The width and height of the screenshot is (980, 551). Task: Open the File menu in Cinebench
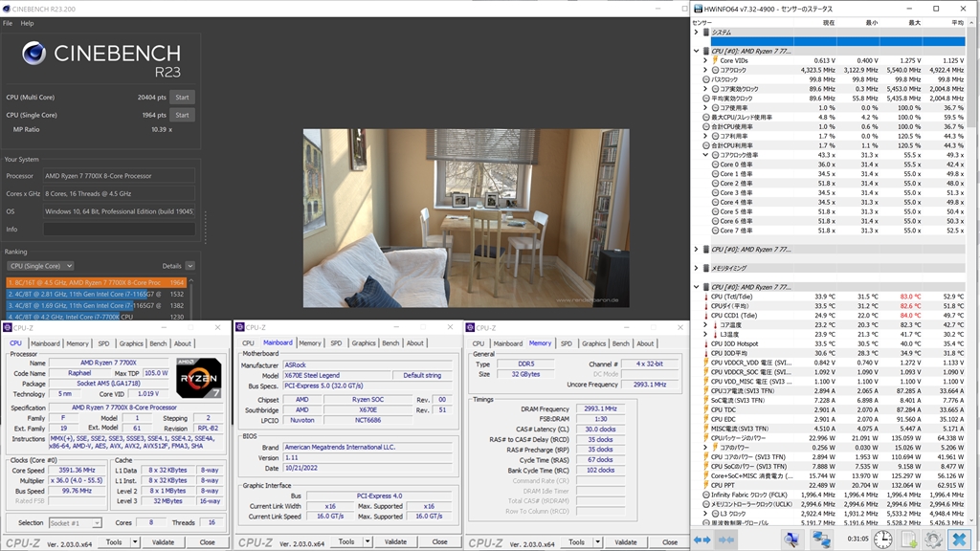8,23
